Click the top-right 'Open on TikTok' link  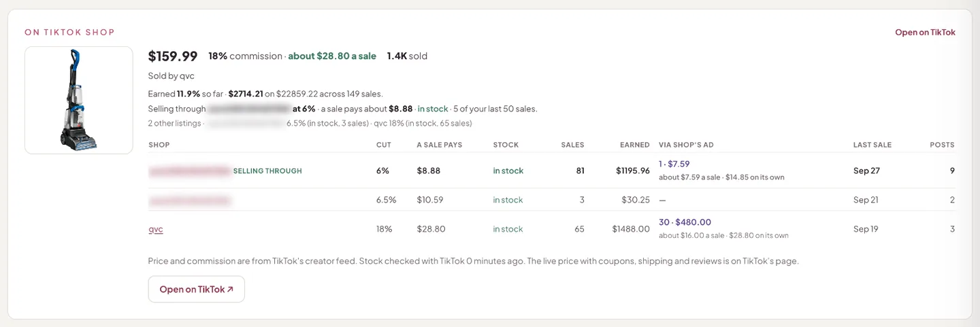click(925, 33)
